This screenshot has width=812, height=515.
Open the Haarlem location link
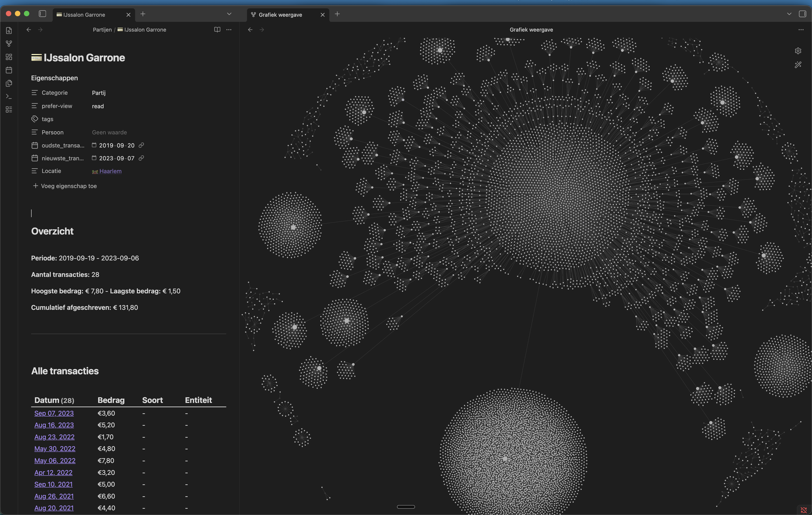click(110, 171)
